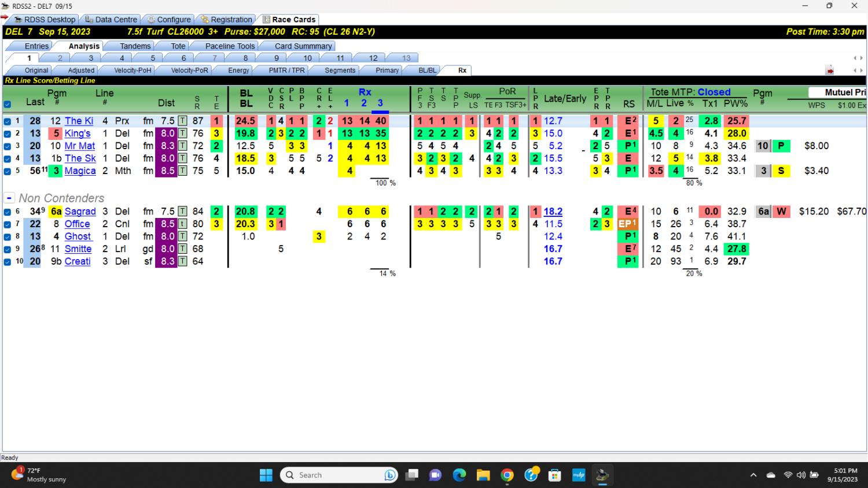Select the Velocity-PoH view tab

[133, 71]
